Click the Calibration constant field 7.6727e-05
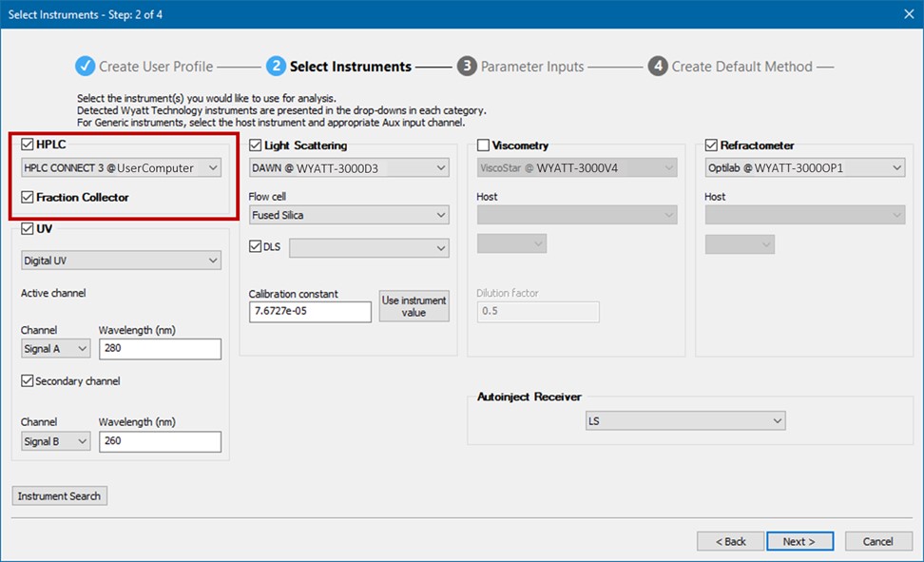 pos(310,311)
